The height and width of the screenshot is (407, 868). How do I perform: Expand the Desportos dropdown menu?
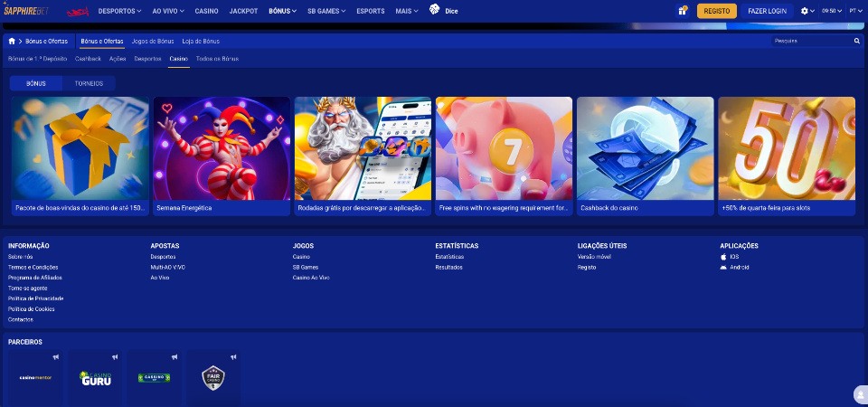tap(119, 11)
